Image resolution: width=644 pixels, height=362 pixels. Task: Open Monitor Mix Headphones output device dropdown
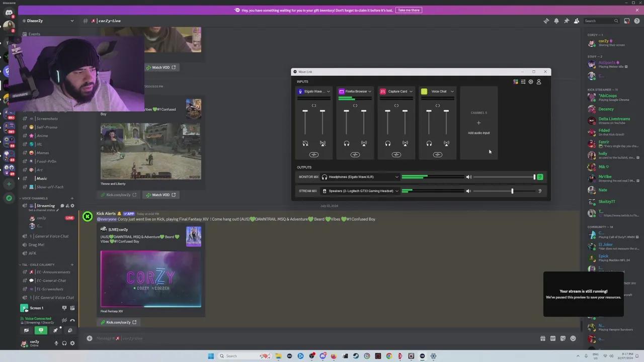pyautogui.click(x=360, y=177)
